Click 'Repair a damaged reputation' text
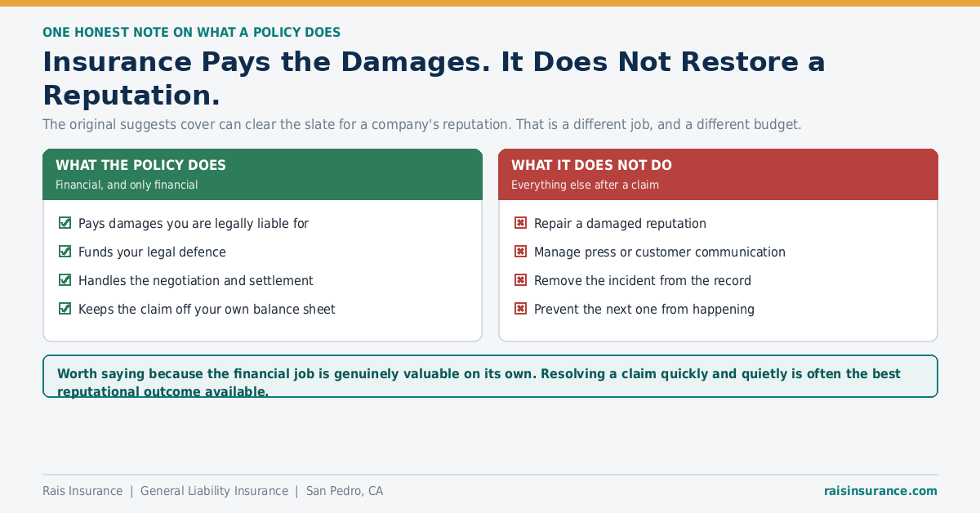Viewport: 980px width, 513px height. pyautogui.click(x=620, y=223)
